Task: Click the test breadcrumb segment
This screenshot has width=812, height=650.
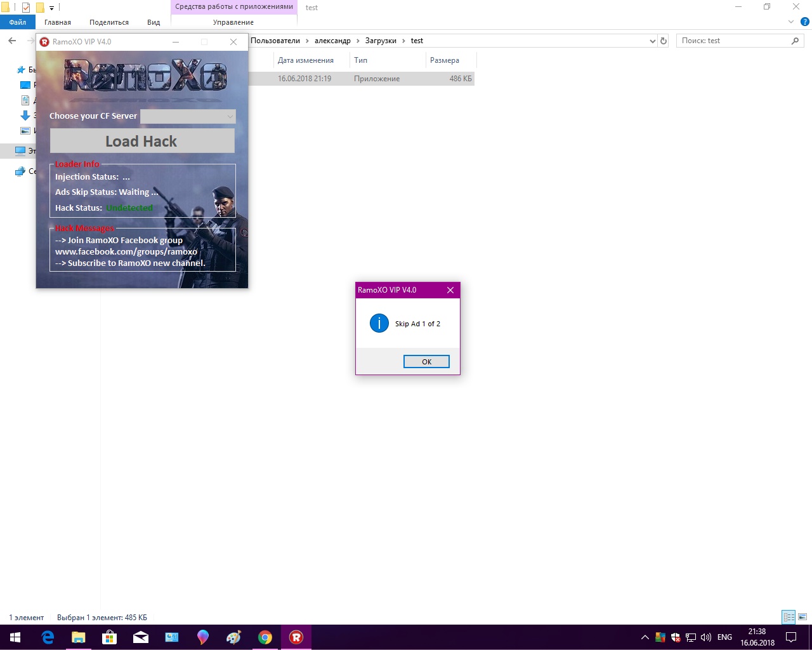Action: pos(417,41)
